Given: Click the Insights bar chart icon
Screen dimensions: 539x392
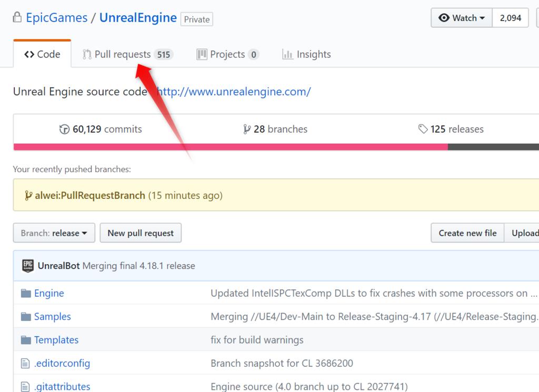Looking at the screenshot, I should tap(287, 54).
